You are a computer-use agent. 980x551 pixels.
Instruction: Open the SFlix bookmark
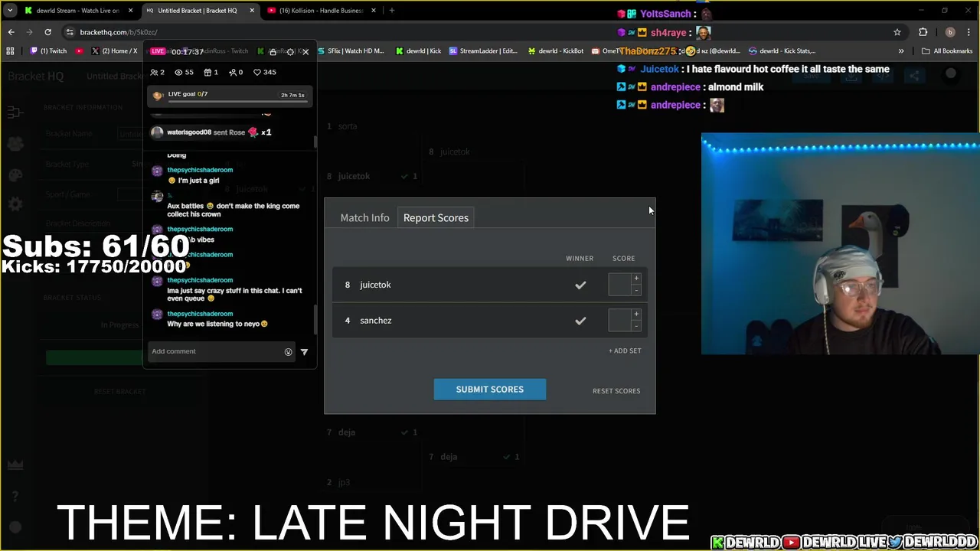point(351,51)
